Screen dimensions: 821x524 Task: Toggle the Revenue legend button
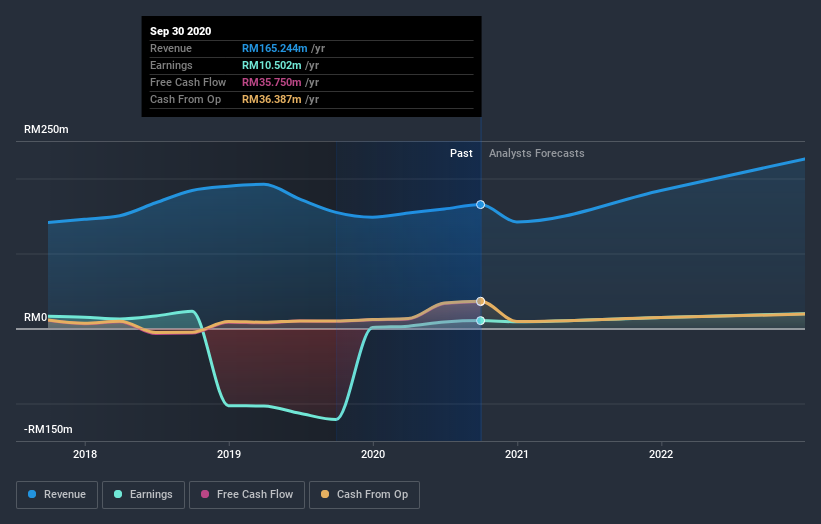tap(57, 495)
